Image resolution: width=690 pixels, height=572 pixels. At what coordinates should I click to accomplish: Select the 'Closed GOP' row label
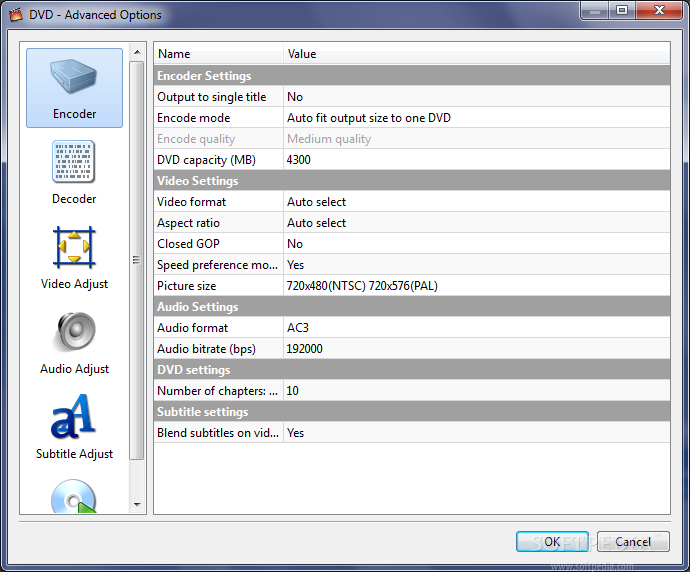tap(188, 244)
